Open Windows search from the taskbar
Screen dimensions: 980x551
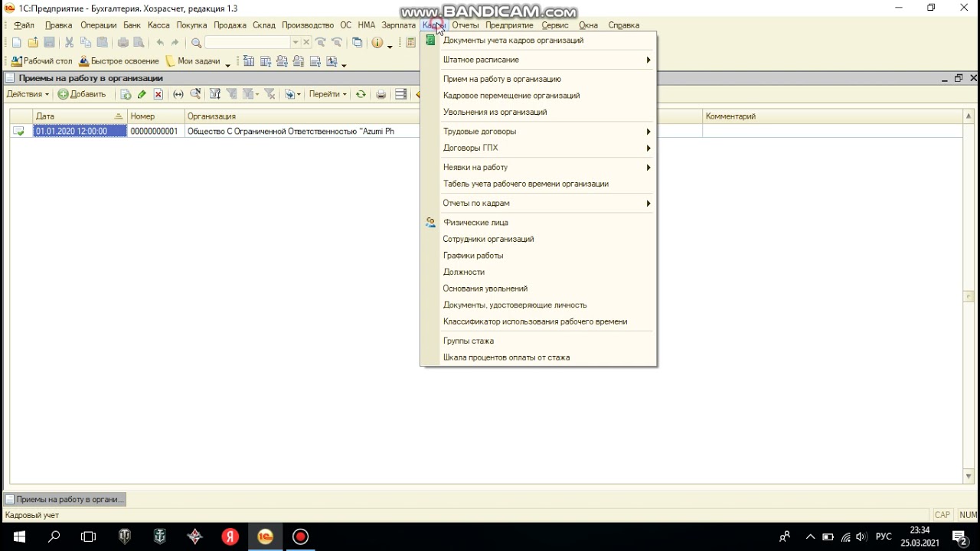54,536
